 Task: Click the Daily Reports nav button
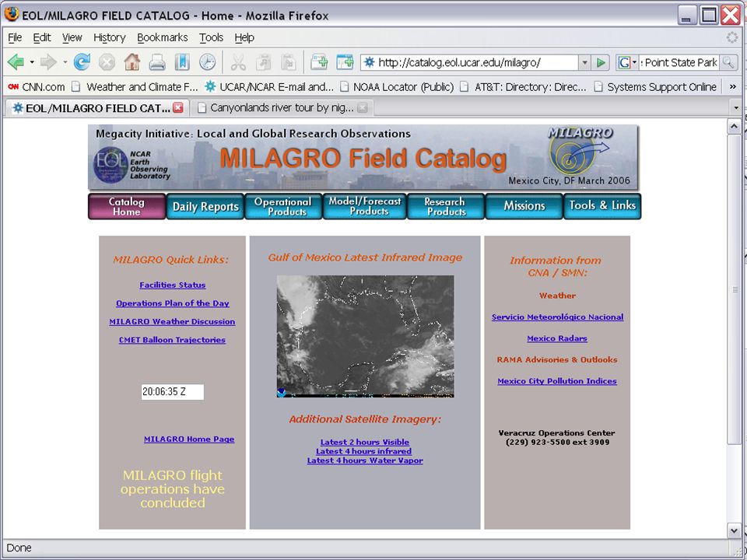pos(205,206)
